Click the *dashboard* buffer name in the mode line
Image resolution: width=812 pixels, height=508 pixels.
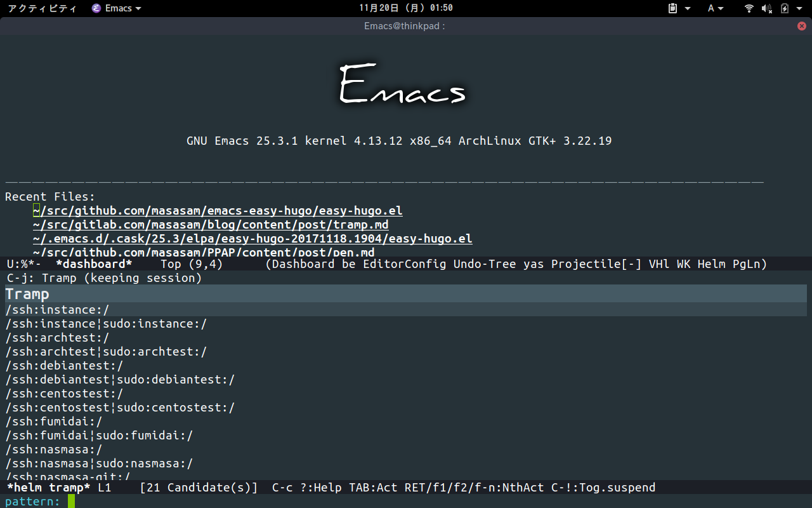94,264
